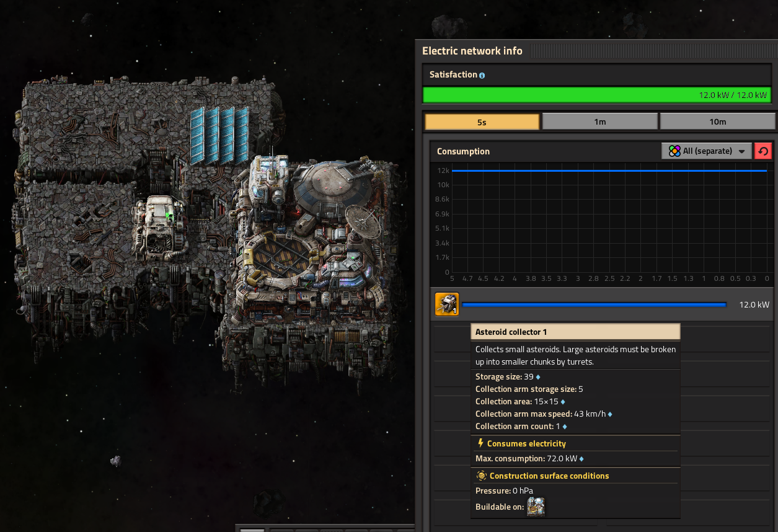Click the Consumption heading label
Viewport: 778px width, 532px height.
[x=463, y=151]
